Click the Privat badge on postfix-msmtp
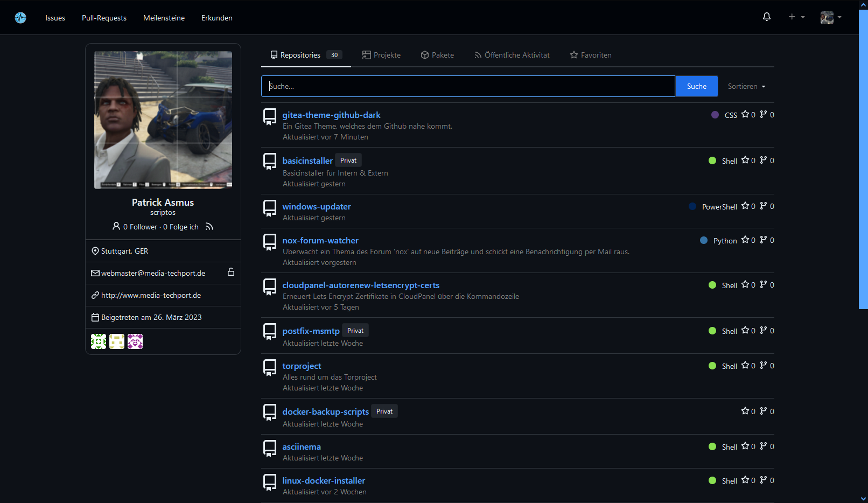Viewport: 868px width, 503px height. (355, 331)
